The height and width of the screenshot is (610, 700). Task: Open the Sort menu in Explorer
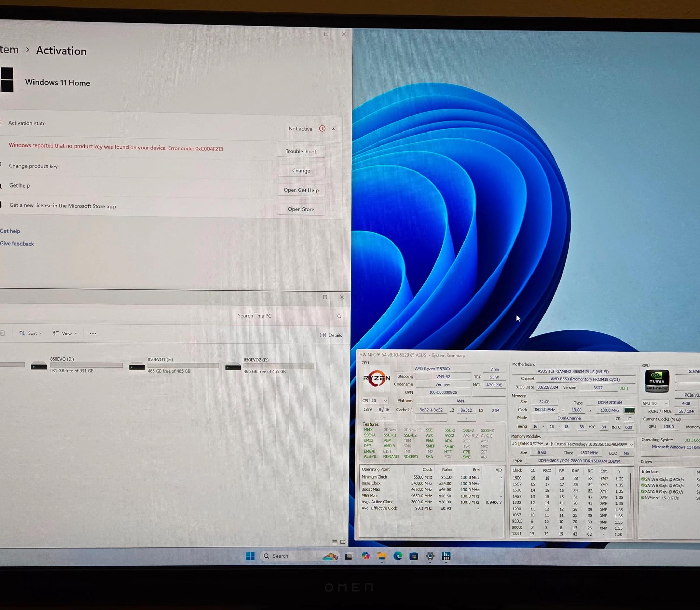[x=30, y=333]
